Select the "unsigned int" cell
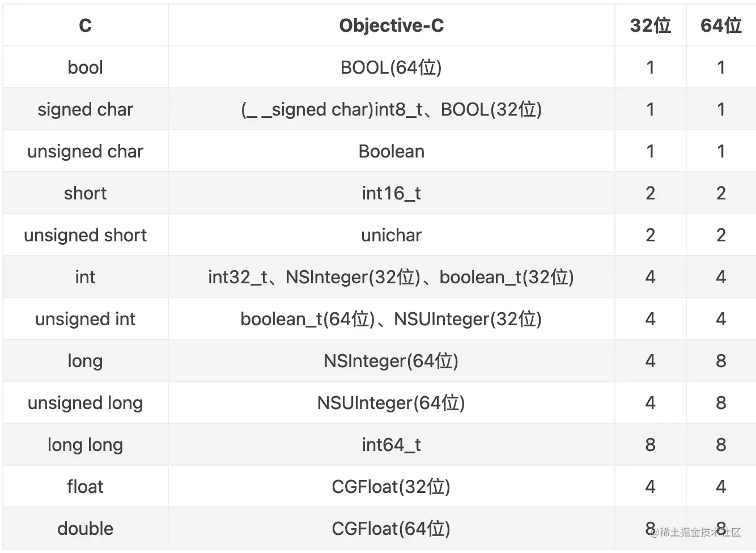 (86, 319)
